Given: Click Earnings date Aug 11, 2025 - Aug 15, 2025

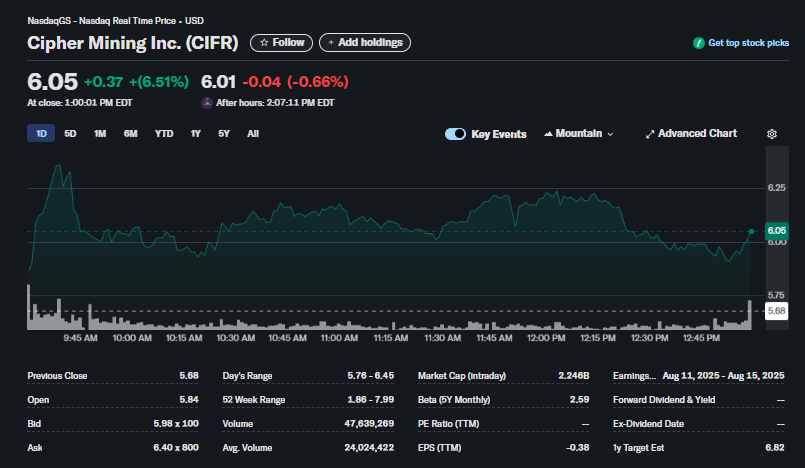Looking at the screenshot, I should point(723,376).
